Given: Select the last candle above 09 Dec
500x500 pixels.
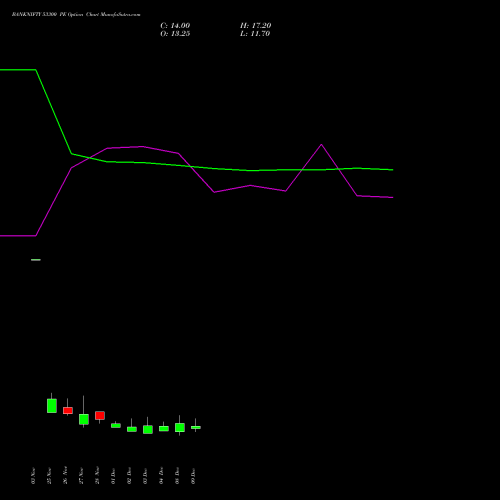Looking at the screenshot, I should click(x=196, y=427).
